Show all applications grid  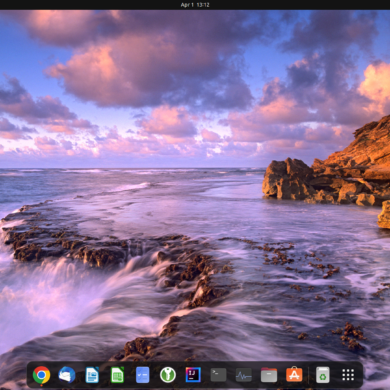pyautogui.click(x=348, y=375)
